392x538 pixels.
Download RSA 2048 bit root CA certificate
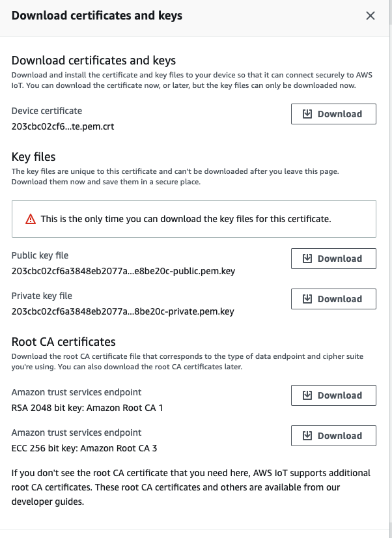point(333,395)
